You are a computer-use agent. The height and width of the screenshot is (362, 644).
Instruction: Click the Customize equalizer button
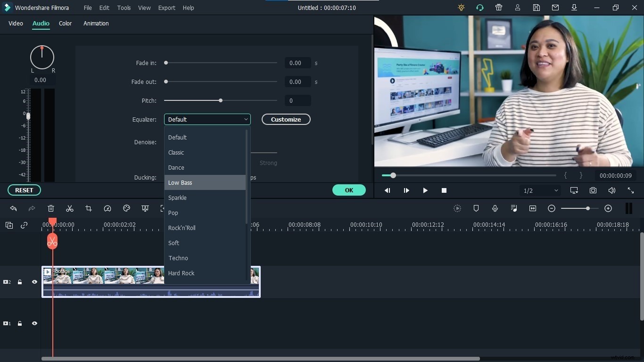click(x=286, y=119)
